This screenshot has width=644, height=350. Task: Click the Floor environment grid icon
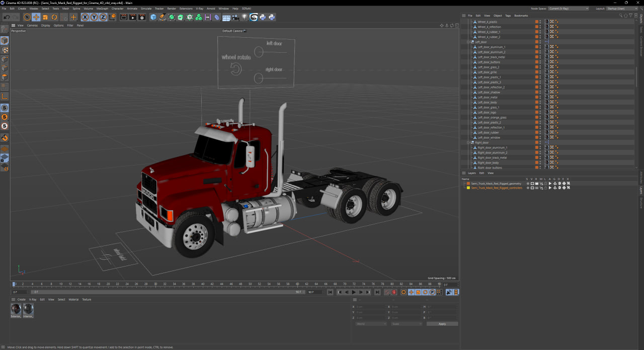point(225,17)
